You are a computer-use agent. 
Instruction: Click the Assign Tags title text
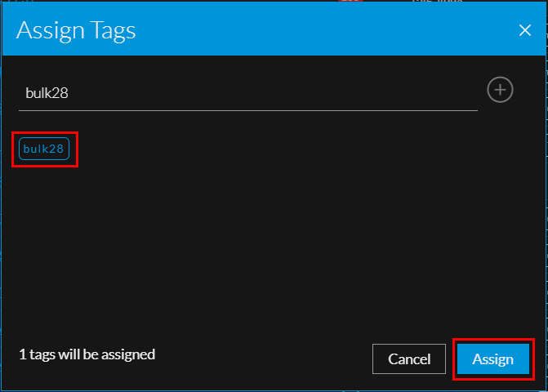(76, 31)
